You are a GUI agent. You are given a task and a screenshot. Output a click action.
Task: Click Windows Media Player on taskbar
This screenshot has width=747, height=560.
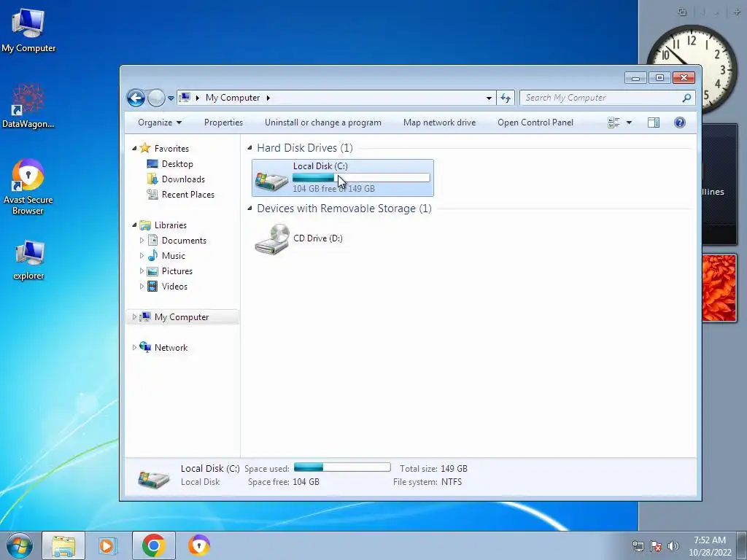coord(108,545)
